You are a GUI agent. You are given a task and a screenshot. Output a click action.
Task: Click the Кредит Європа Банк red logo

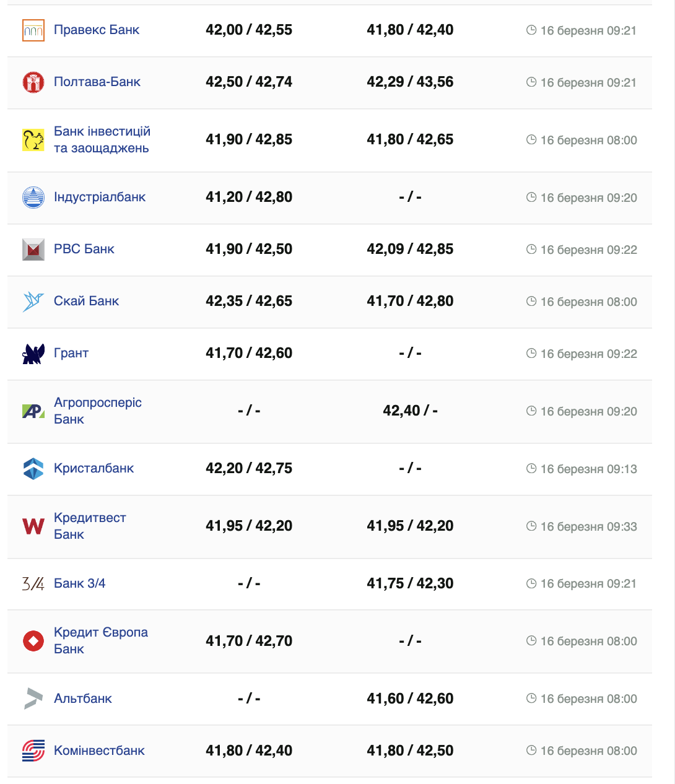click(x=33, y=641)
